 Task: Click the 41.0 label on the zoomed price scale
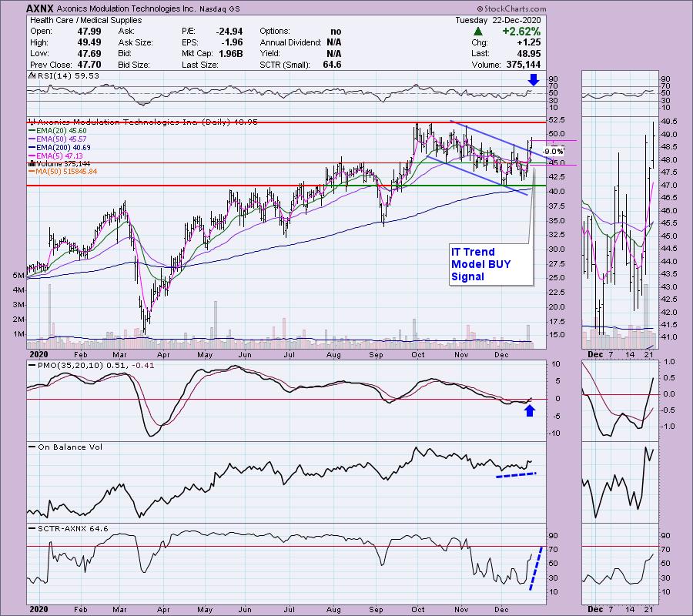[x=670, y=337]
